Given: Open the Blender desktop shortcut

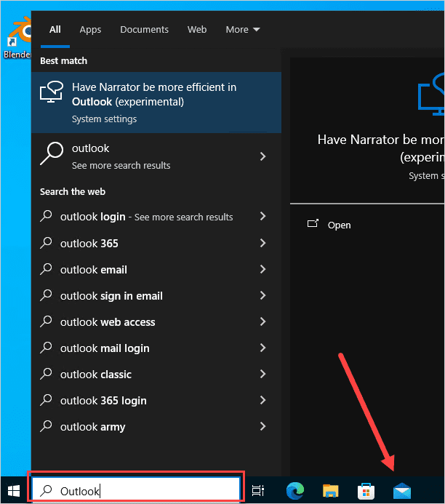Looking at the screenshot, I should click(x=19, y=37).
